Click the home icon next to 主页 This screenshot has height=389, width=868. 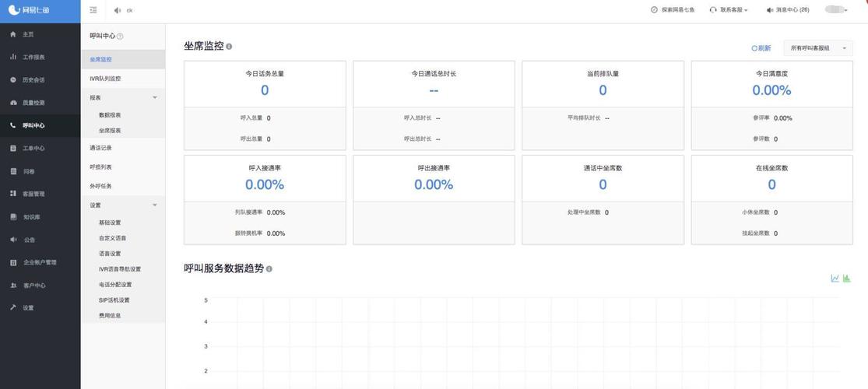13,34
